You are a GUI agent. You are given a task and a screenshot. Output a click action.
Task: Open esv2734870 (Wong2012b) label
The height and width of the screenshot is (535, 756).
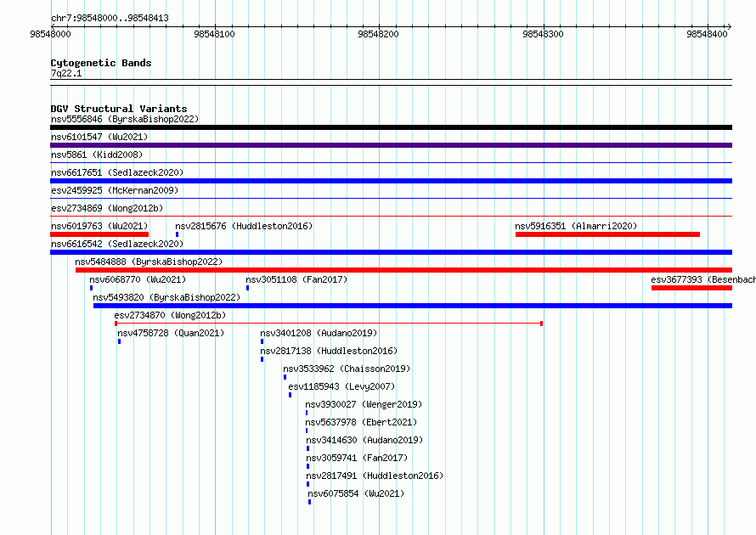pyautogui.click(x=170, y=315)
